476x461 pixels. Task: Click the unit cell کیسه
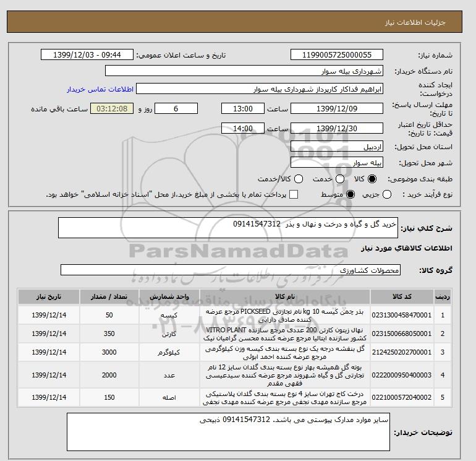tap(169, 316)
